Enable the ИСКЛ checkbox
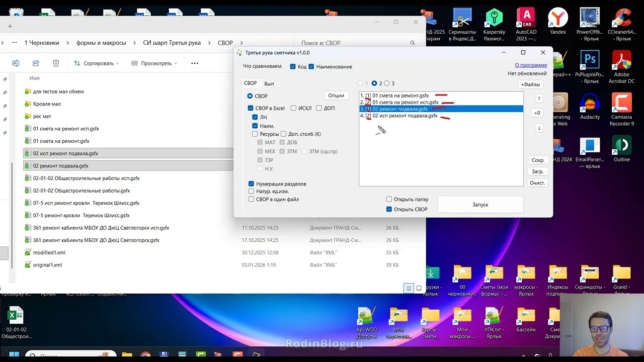 294,108
